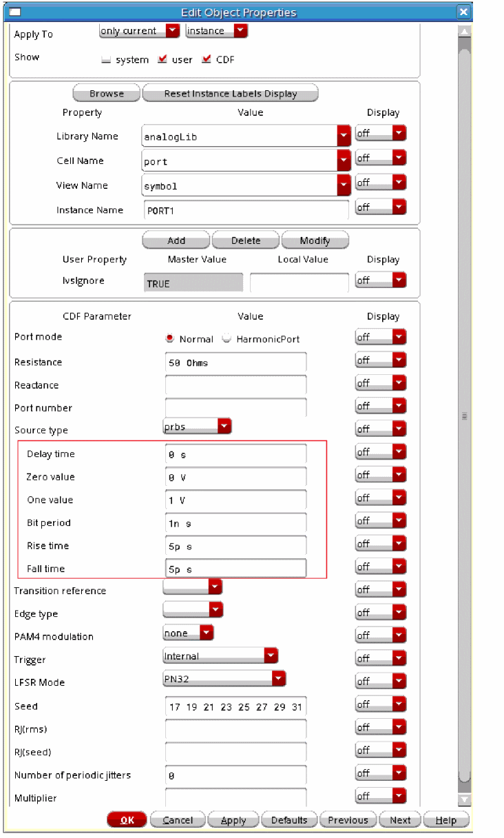Click Reset Instance Labels Display button
The height and width of the screenshot is (838, 504).
click(x=231, y=93)
